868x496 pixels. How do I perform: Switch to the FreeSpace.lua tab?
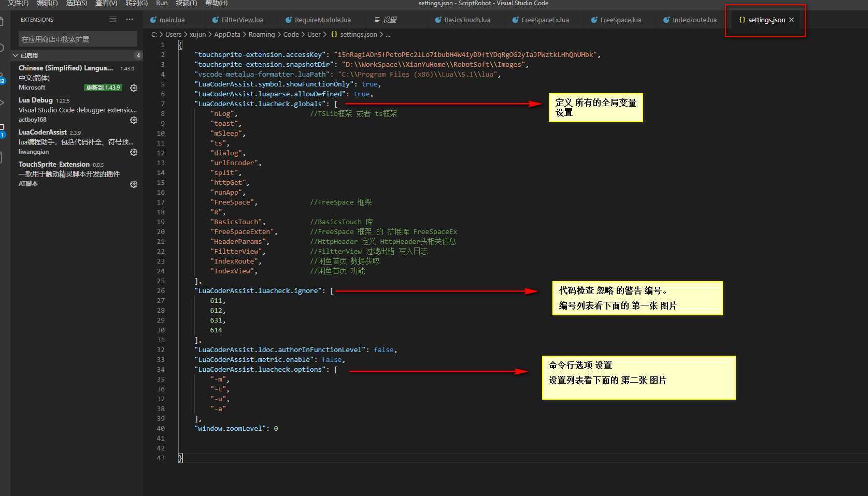click(620, 20)
